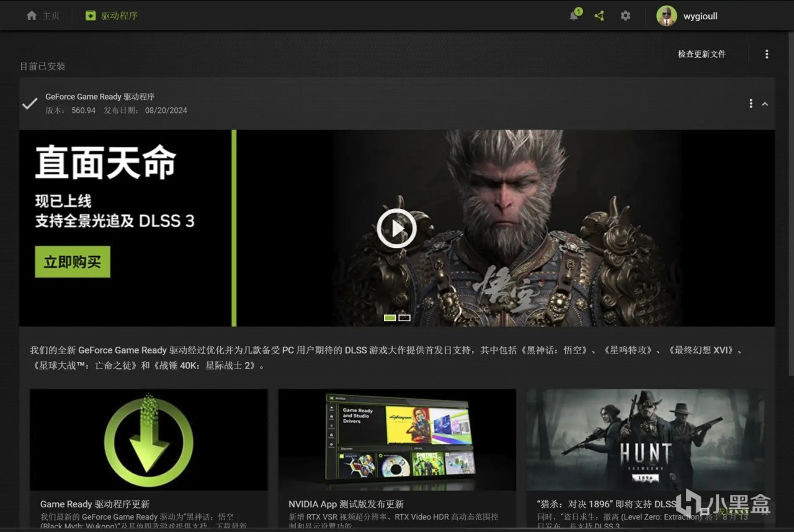Image resolution: width=794 pixels, height=532 pixels.
Task: Open the more options menu beside 检查更新文件
Action: [x=767, y=54]
